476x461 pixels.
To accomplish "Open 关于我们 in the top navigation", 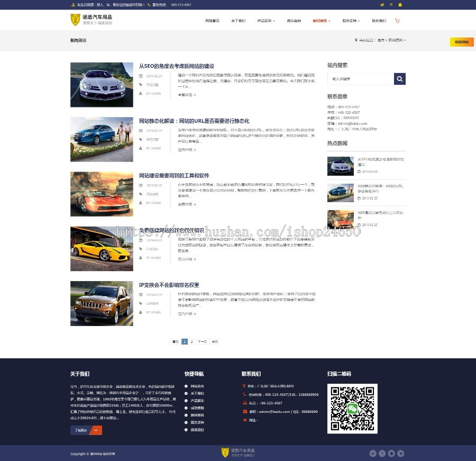I will tap(238, 21).
